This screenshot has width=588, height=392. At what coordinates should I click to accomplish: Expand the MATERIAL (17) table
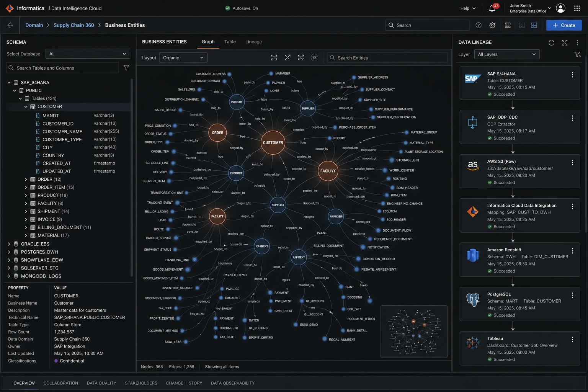click(x=26, y=235)
